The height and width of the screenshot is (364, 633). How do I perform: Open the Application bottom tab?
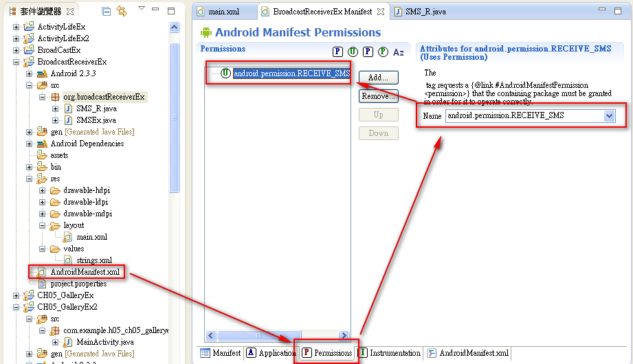pyautogui.click(x=271, y=353)
